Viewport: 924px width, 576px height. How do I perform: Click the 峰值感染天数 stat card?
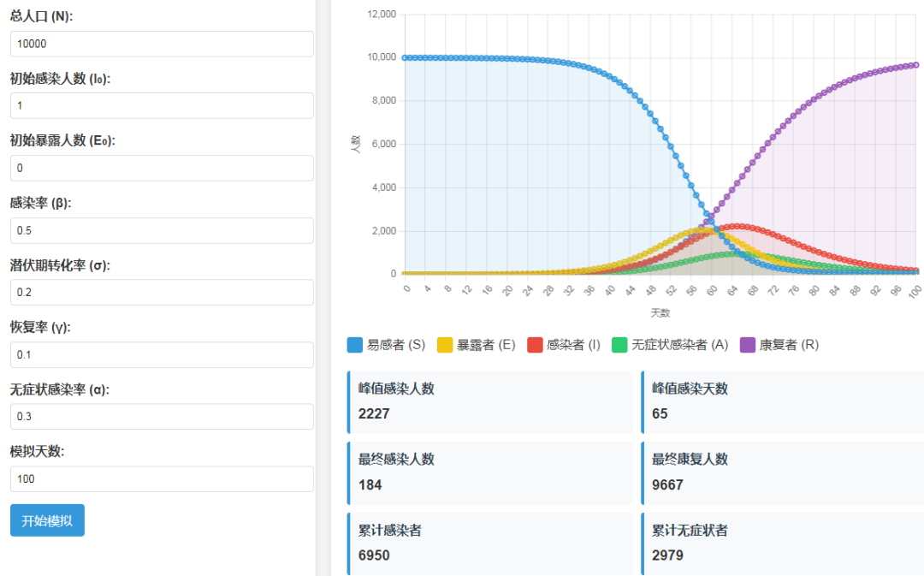click(783, 401)
